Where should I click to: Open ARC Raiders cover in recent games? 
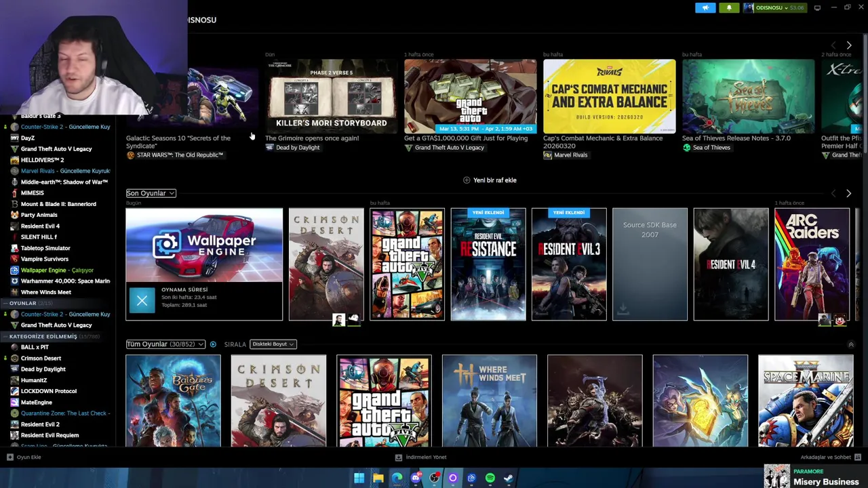[812, 264]
